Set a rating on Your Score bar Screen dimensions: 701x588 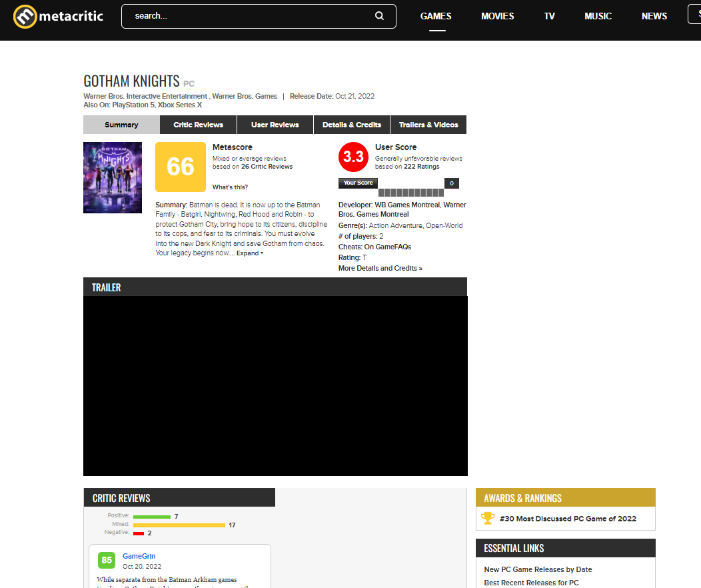[411, 193]
